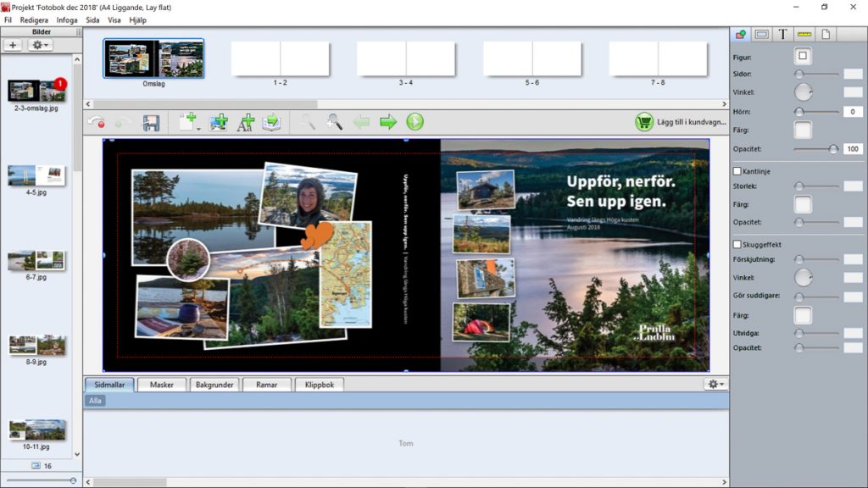The height and width of the screenshot is (488, 868).
Task: Click Lägg till i kundvagn button
Action: click(681, 122)
